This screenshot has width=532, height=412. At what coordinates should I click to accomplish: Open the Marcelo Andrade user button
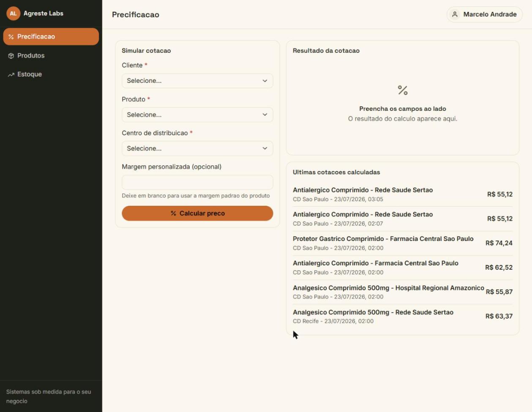pyautogui.click(x=484, y=14)
